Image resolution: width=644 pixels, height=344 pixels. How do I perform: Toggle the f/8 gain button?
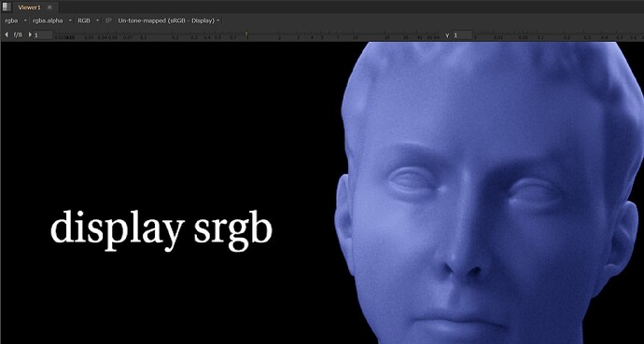[18, 34]
